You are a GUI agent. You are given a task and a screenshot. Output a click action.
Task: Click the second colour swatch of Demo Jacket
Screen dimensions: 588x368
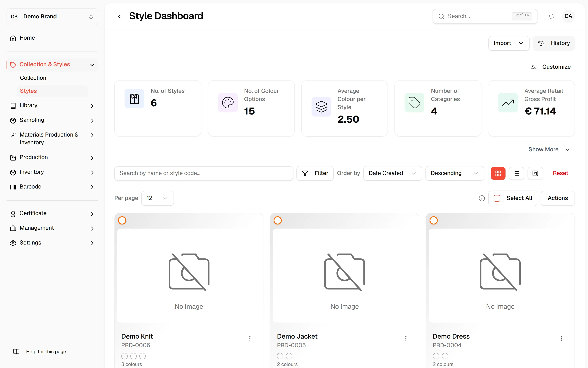(x=289, y=356)
